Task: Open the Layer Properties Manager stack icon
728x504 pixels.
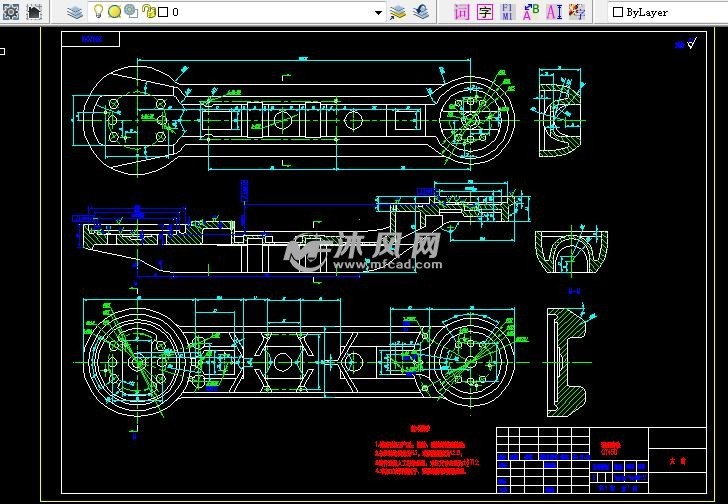Action: pos(76,12)
